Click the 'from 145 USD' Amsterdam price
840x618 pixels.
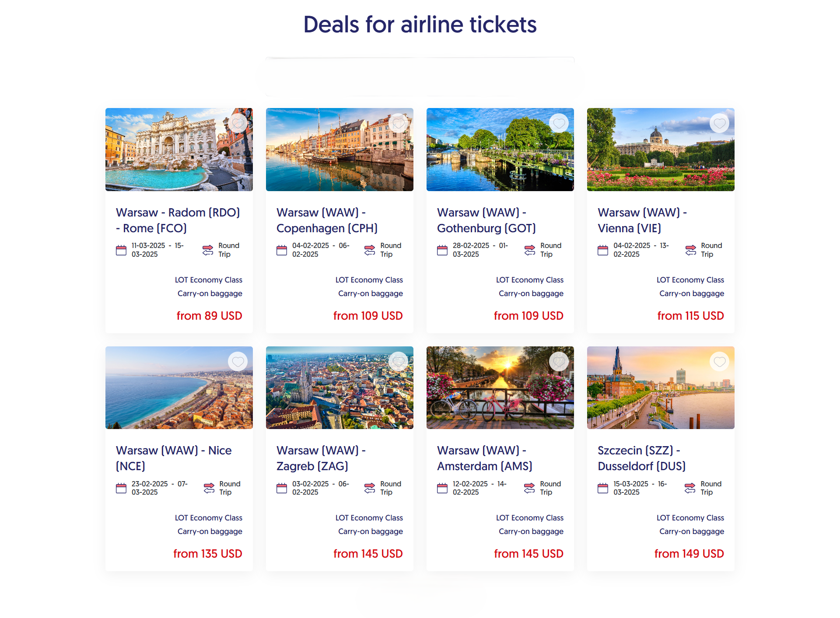[528, 554]
